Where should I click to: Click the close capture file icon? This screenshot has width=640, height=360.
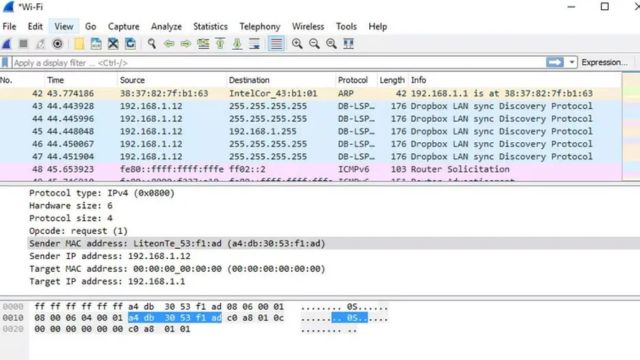point(113,44)
